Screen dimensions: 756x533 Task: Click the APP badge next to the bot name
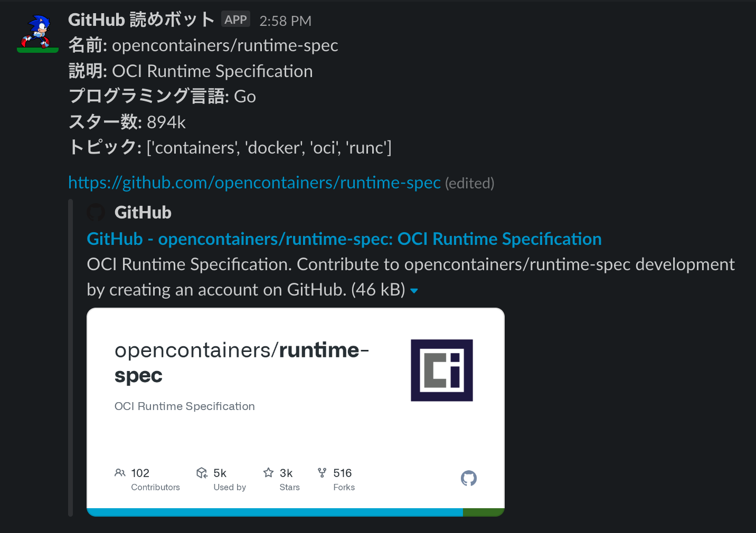235,19
